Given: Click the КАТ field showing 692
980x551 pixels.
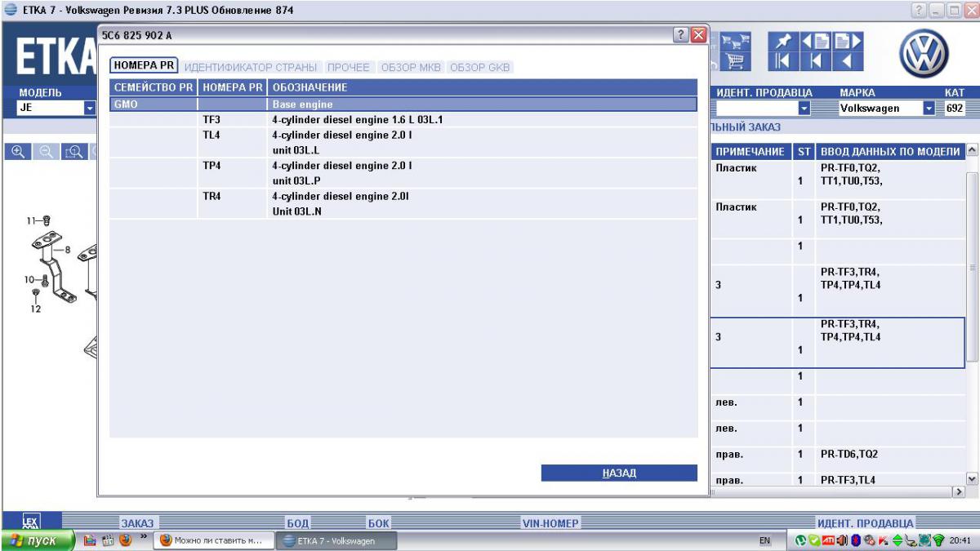Looking at the screenshot, I should tap(955, 108).
